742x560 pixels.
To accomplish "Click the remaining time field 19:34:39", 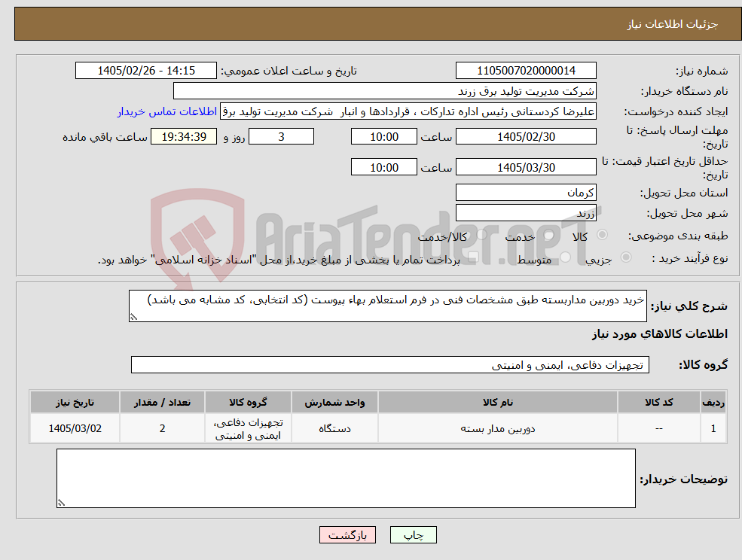I will [x=184, y=137].
